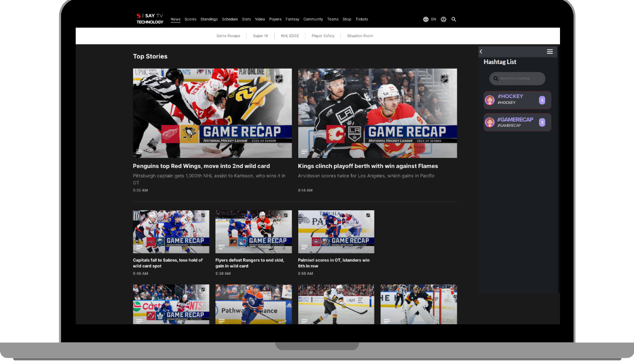Read 'Penguins top Red Wings' headline
This screenshot has height=364, width=634.
(201, 166)
